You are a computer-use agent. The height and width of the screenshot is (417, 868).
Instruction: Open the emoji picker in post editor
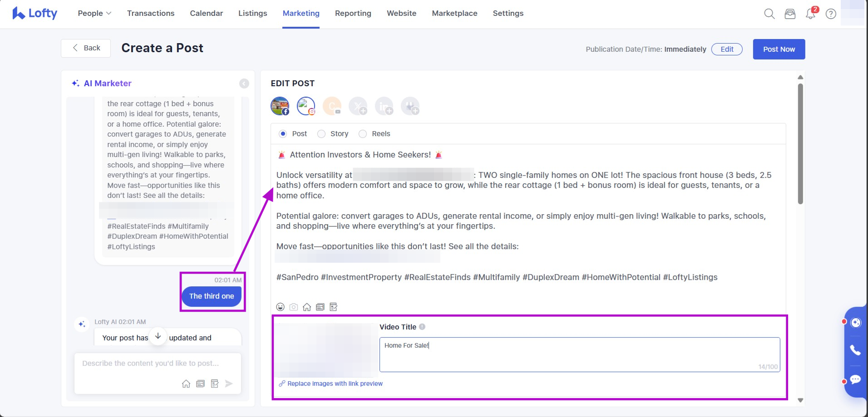281,307
